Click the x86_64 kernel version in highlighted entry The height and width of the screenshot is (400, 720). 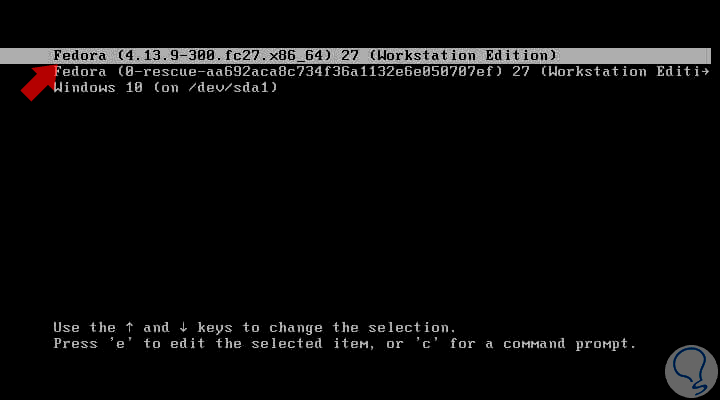pyautogui.click(x=225, y=56)
